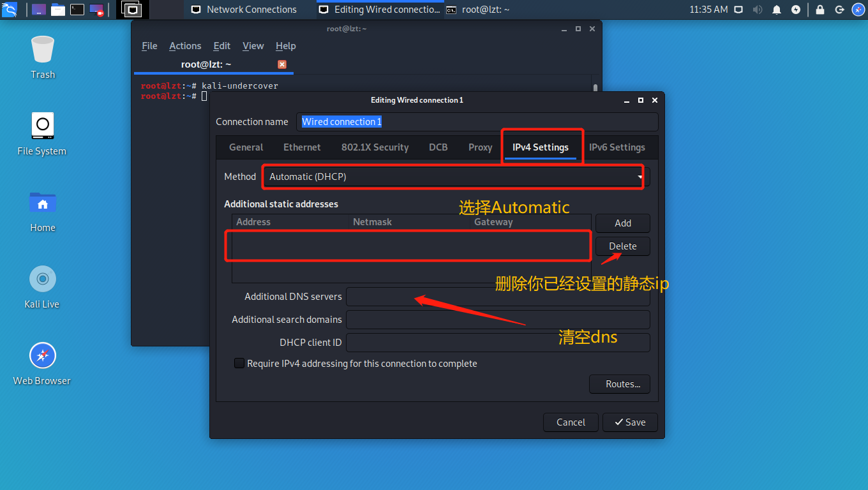
Task: Click the 11:35 AM clock
Action: [x=708, y=10]
